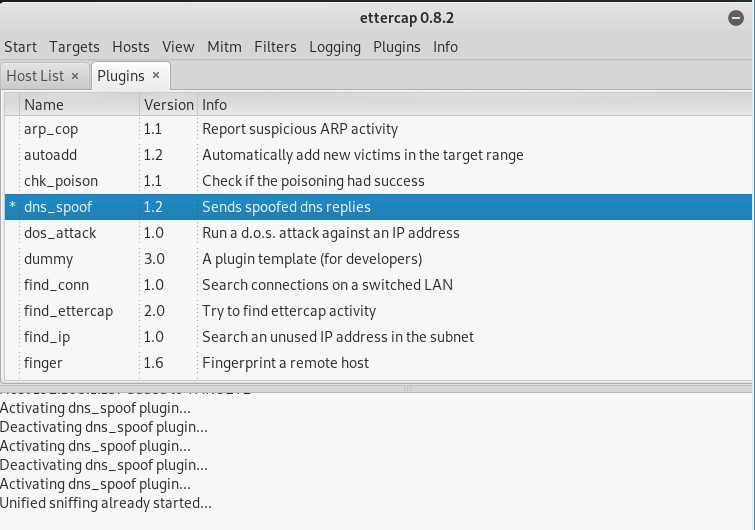Select the chk_poison plugin row

click(x=378, y=181)
